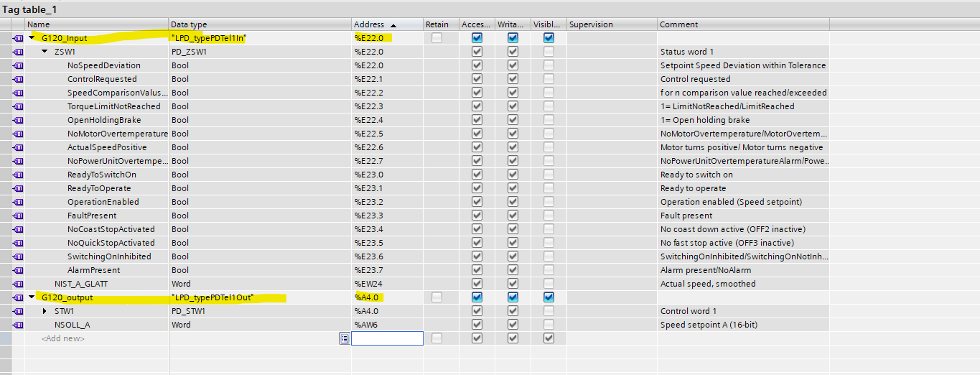This screenshot has height=375, width=980.
Task: Click tag icon beside G120_output
Action: pos(18,297)
